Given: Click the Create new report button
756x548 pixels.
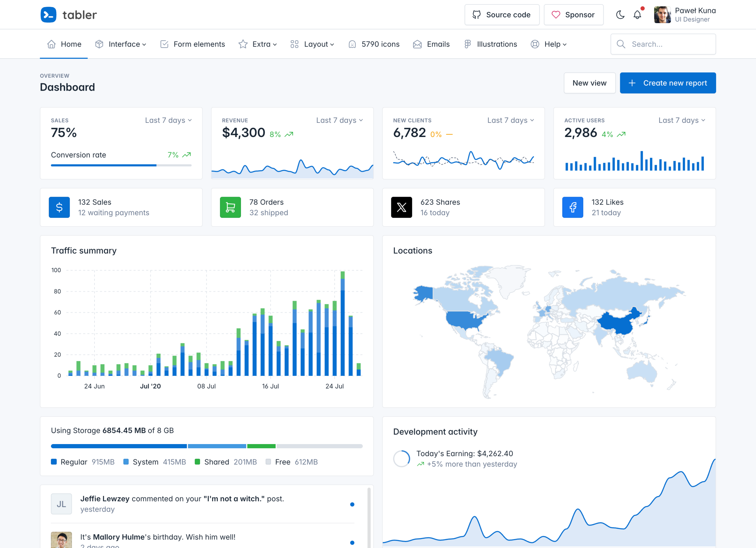Looking at the screenshot, I should click(668, 83).
